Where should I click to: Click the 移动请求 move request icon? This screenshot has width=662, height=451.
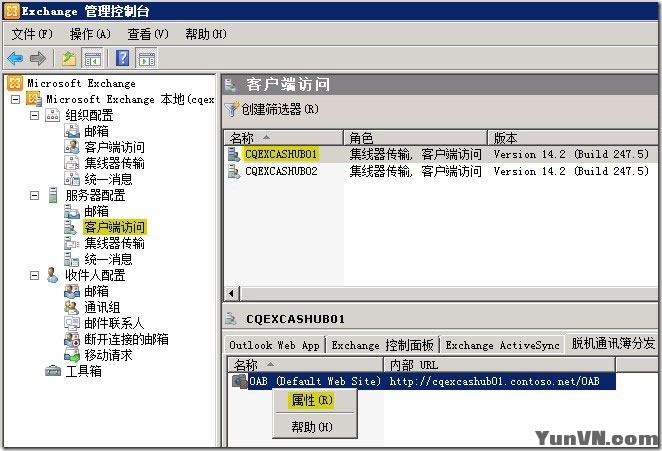pos(72,355)
